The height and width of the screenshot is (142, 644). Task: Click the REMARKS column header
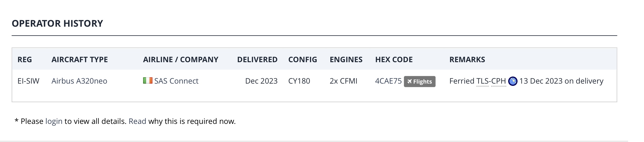467,60
